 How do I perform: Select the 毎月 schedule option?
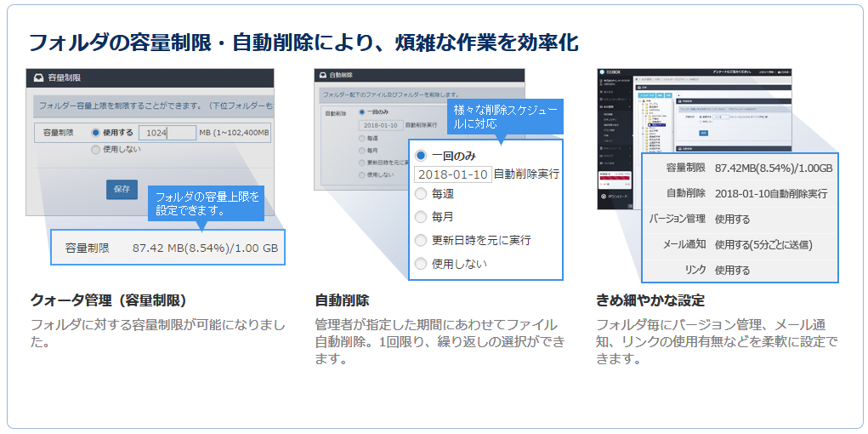coord(421,217)
